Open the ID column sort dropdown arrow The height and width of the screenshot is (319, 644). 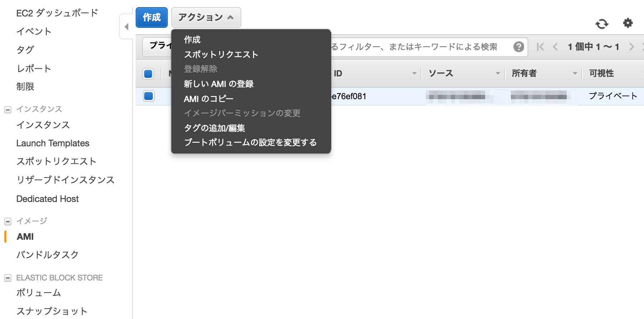pyautogui.click(x=414, y=74)
